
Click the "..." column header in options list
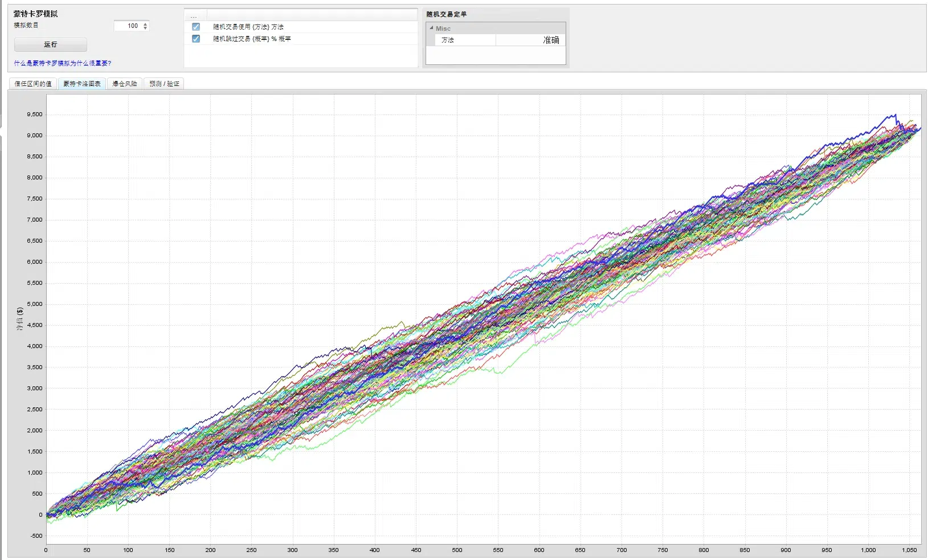(194, 16)
